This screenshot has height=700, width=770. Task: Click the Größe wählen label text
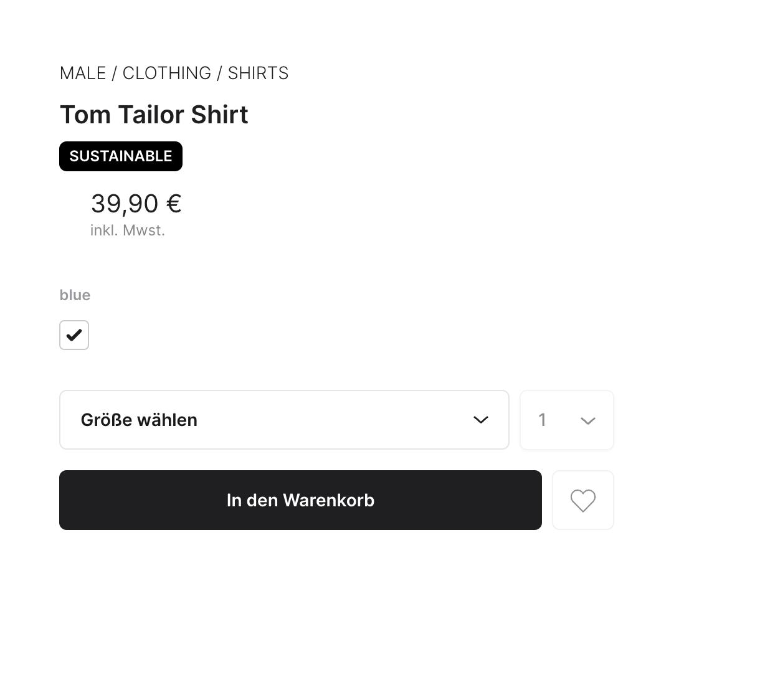pyautogui.click(x=139, y=420)
